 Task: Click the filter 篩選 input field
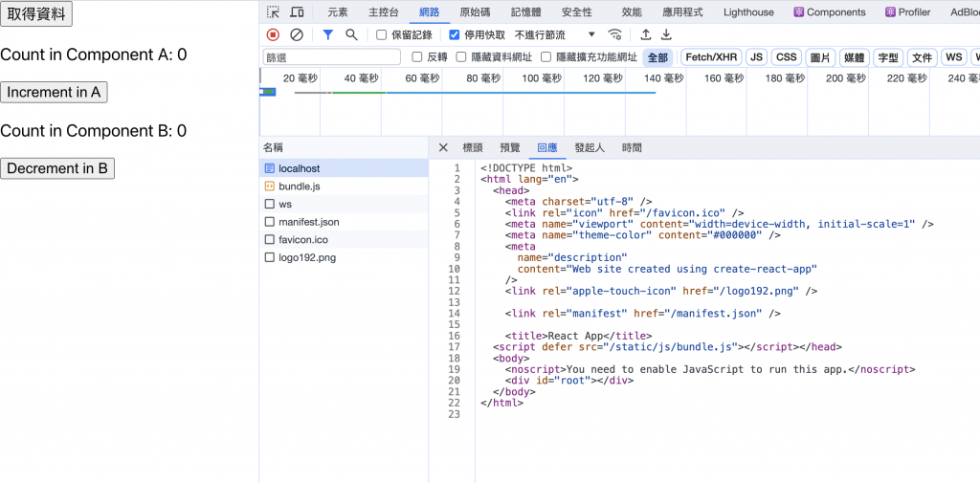(x=332, y=57)
